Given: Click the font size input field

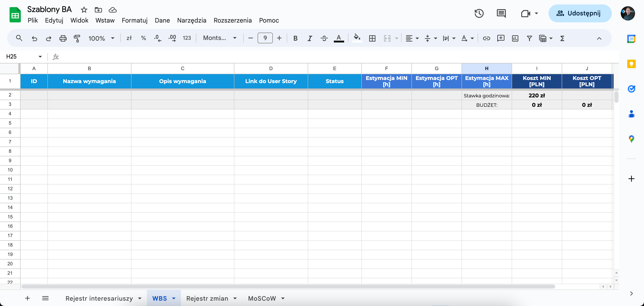Looking at the screenshot, I should click(x=265, y=38).
